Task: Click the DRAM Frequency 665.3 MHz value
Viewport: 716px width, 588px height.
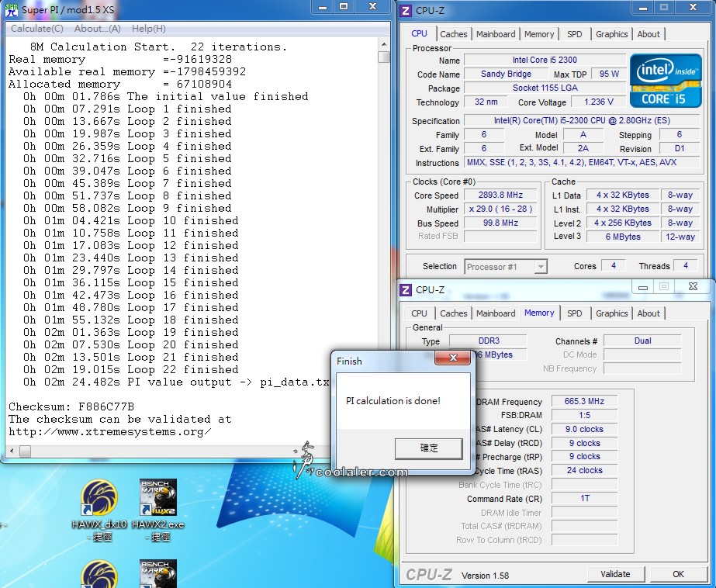Action: coord(584,401)
